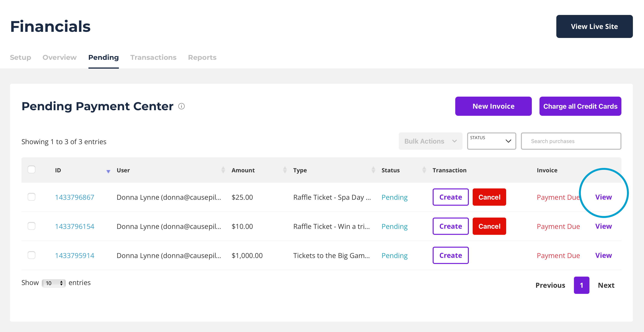Screen dimensions: 644x332
Task: Check the box for purchase 1433796867
Action: 32,197
